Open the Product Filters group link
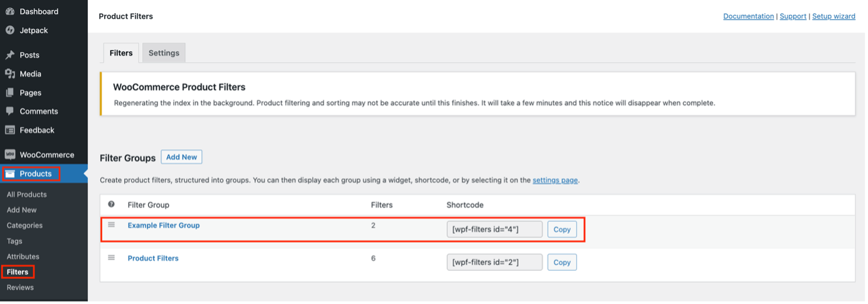 [153, 258]
